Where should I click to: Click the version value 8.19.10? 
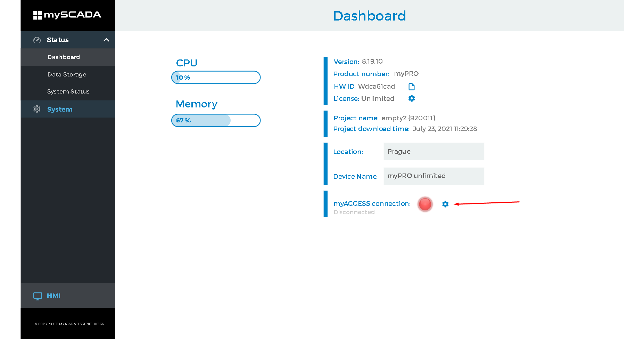click(x=372, y=62)
